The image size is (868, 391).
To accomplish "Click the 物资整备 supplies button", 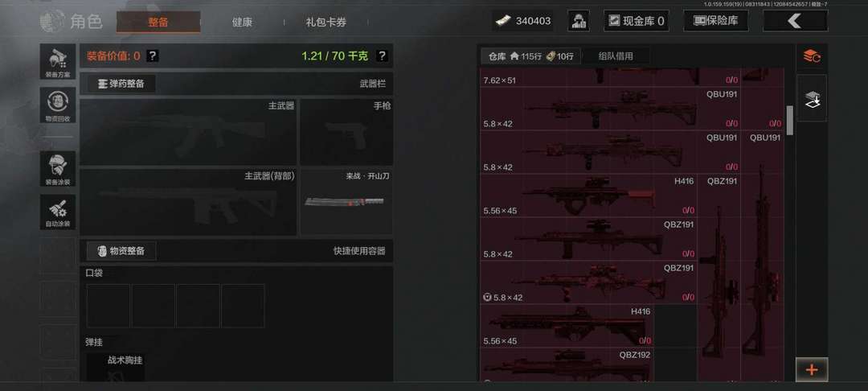I will [121, 251].
